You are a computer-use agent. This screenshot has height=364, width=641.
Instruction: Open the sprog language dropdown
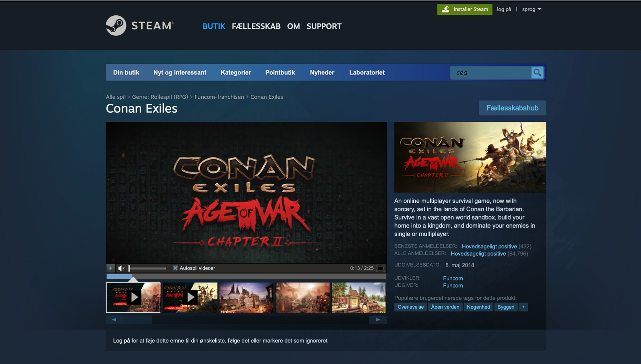531,9
